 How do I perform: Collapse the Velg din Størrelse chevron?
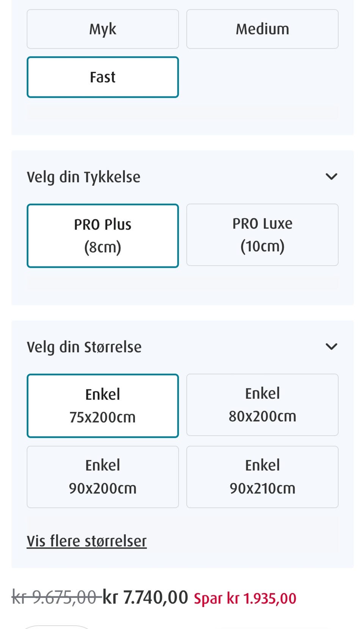coord(331,347)
